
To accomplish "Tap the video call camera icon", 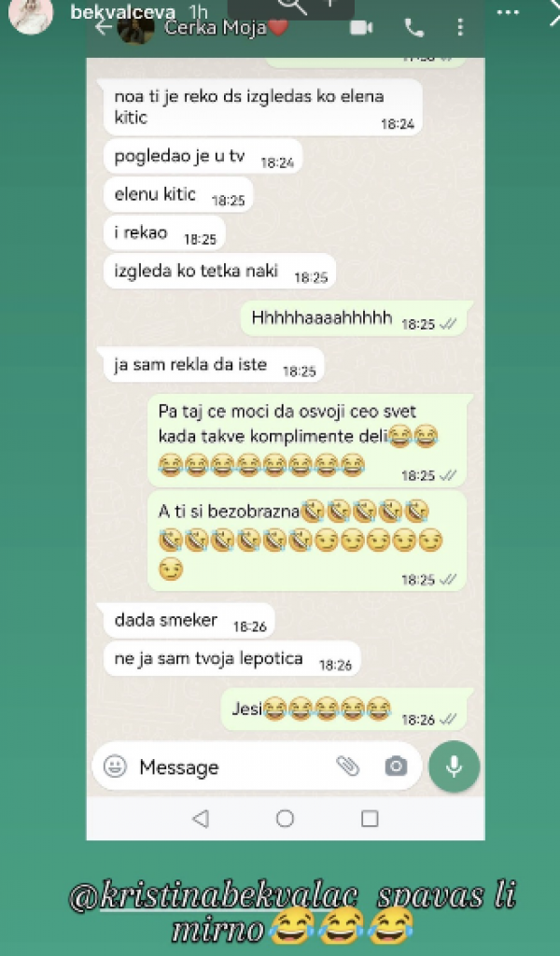I will [x=361, y=29].
